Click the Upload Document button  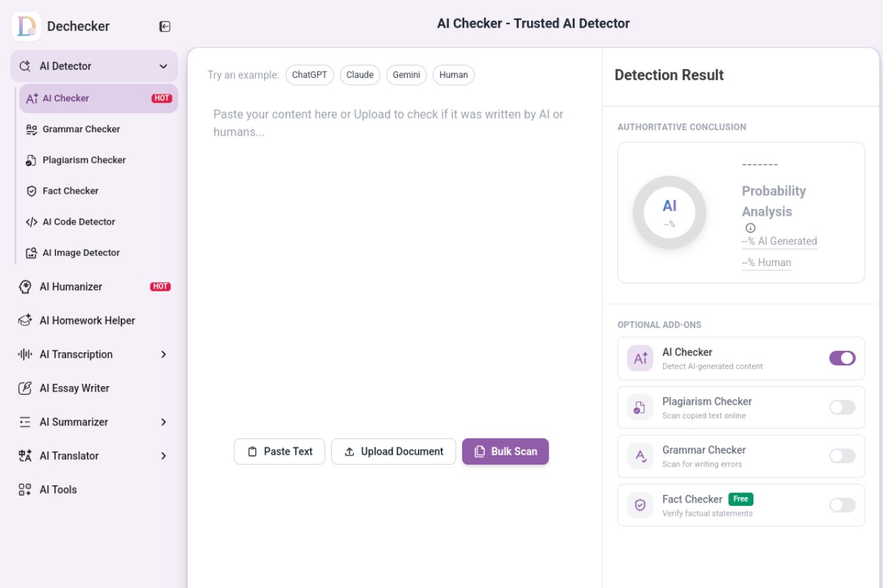pyautogui.click(x=393, y=452)
